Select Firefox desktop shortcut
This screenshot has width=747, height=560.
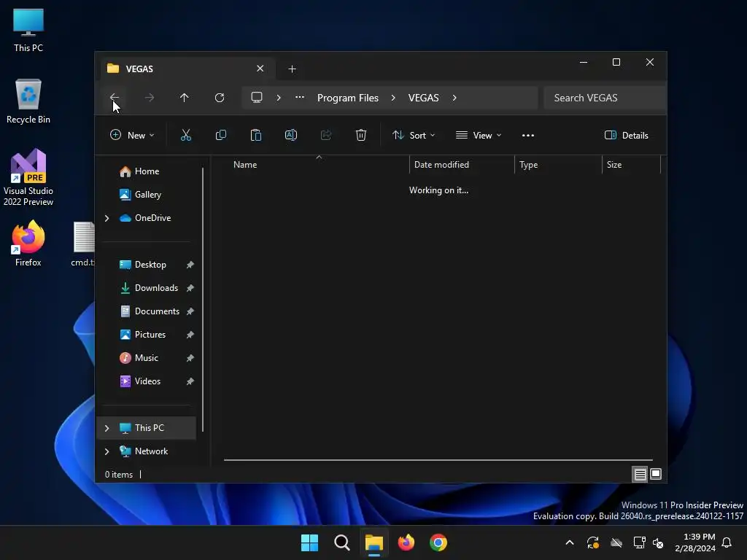click(28, 244)
